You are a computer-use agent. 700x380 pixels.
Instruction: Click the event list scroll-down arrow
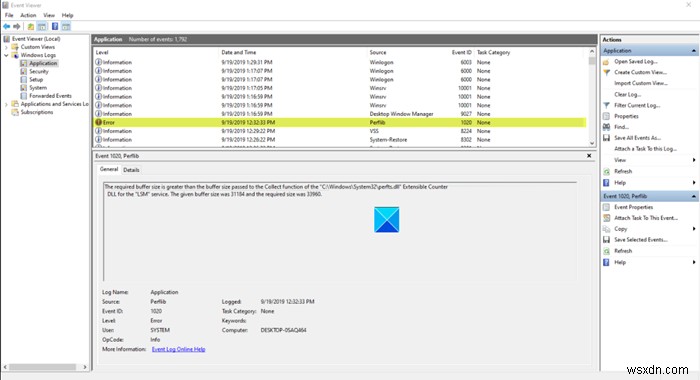click(592, 143)
